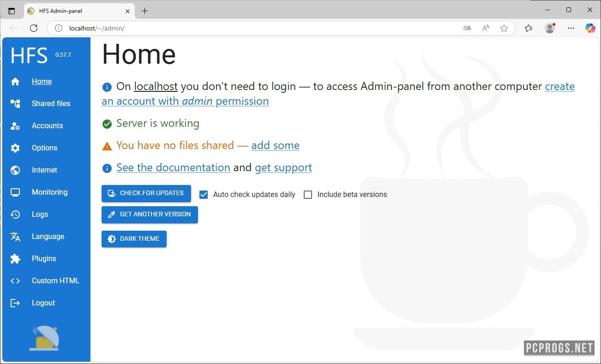Click the Monitoring screen icon
This screenshot has width=601, height=364.
pos(15,192)
